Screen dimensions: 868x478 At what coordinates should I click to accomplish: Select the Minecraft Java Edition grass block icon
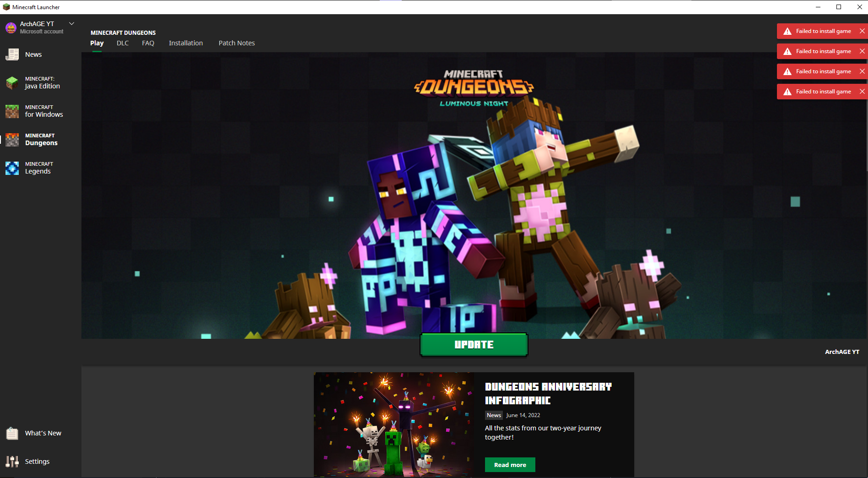coord(12,83)
